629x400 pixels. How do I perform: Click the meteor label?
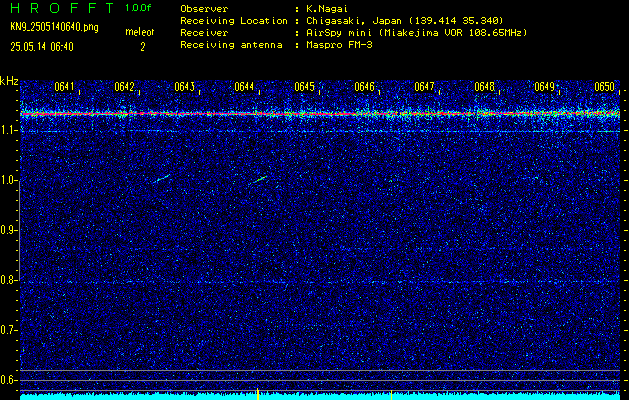[x=140, y=32]
